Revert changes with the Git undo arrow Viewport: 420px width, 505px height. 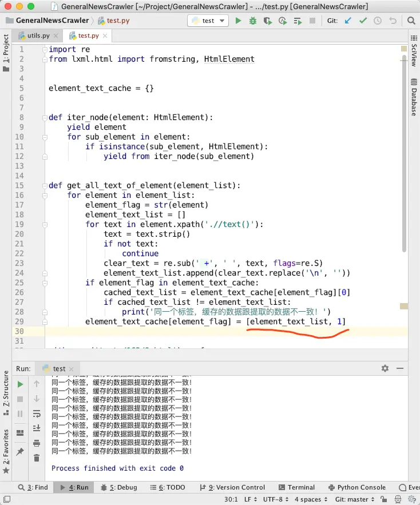point(393,21)
